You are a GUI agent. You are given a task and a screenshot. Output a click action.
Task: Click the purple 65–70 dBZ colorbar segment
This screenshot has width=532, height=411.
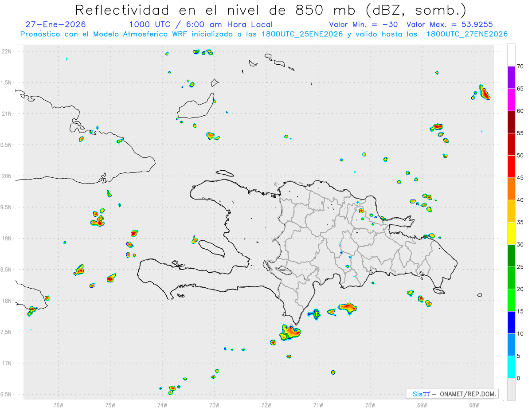coord(511,78)
